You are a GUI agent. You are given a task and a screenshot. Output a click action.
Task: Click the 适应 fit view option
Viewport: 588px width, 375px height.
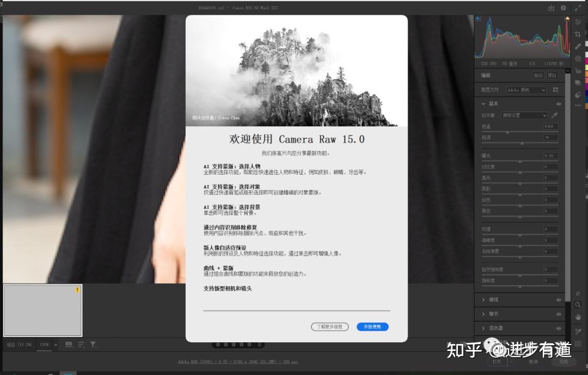[20, 345]
